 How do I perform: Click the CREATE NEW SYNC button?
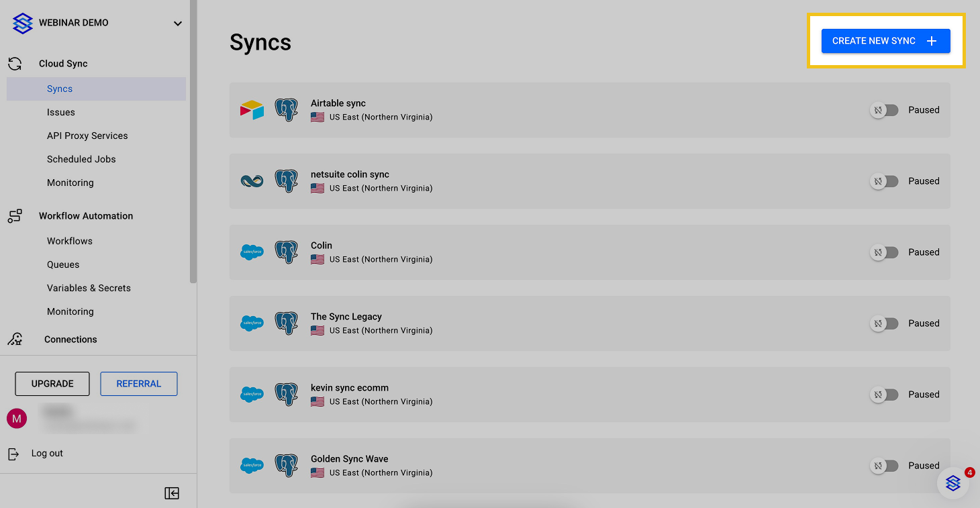(885, 41)
